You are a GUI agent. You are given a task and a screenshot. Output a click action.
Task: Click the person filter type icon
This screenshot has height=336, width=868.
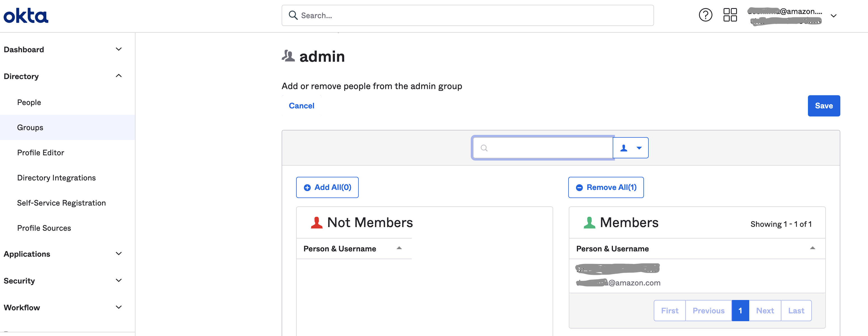[624, 148]
